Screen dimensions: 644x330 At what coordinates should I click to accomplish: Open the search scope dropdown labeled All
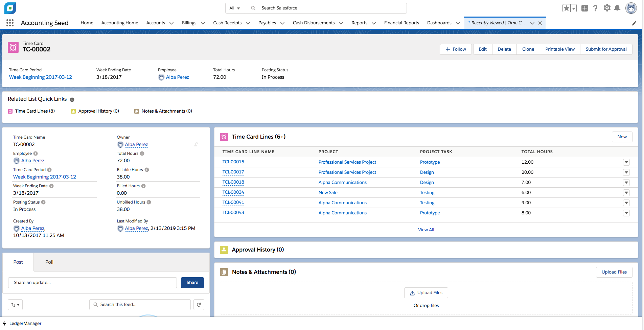[x=234, y=8]
